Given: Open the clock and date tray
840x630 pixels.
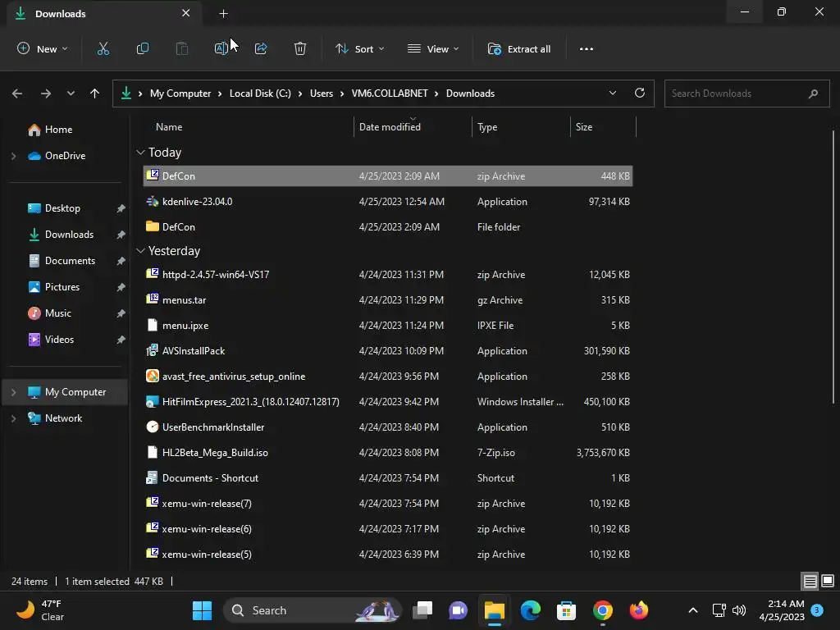Looking at the screenshot, I should (x=782, y=610).
